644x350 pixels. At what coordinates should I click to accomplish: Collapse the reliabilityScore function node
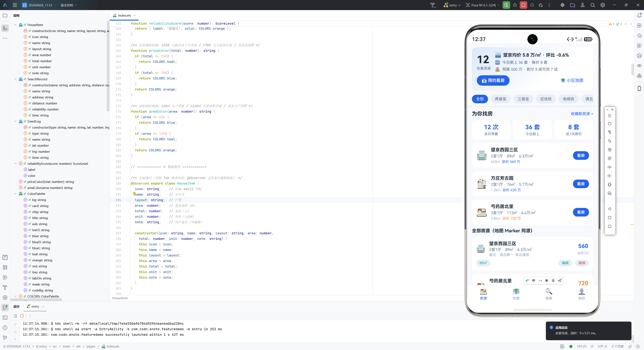(15, 164)
